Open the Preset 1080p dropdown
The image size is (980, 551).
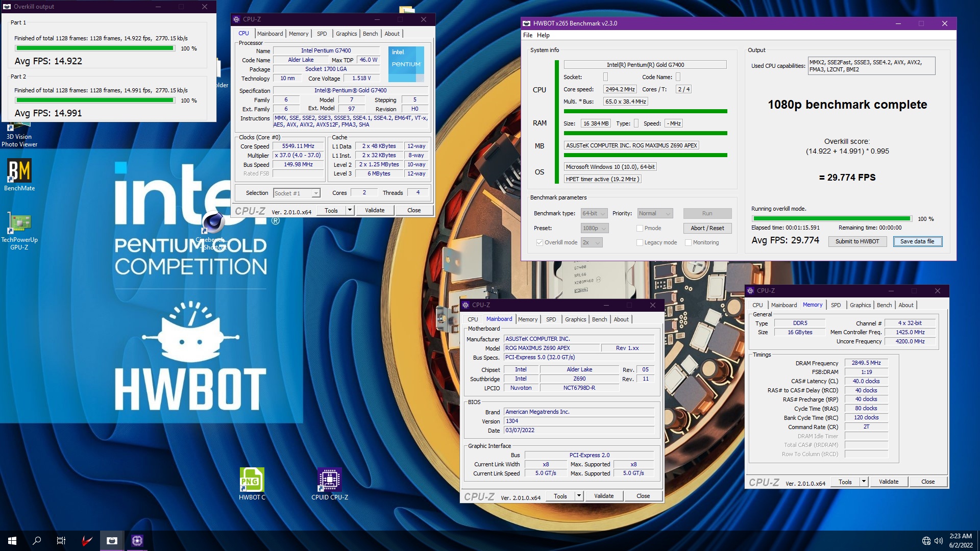pyautogui.click(x=595, y=228)
